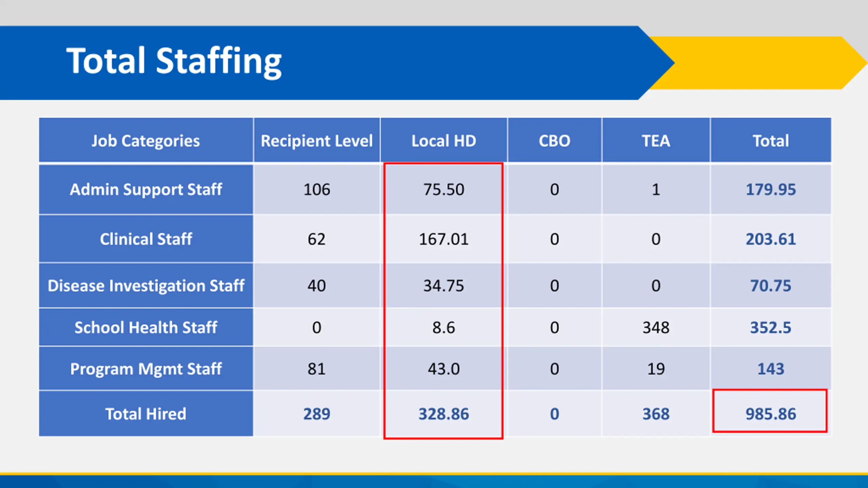Select the cell with value 143
Image resolution: width=868 pixels, height=488 pixels.
click(771, 369)
